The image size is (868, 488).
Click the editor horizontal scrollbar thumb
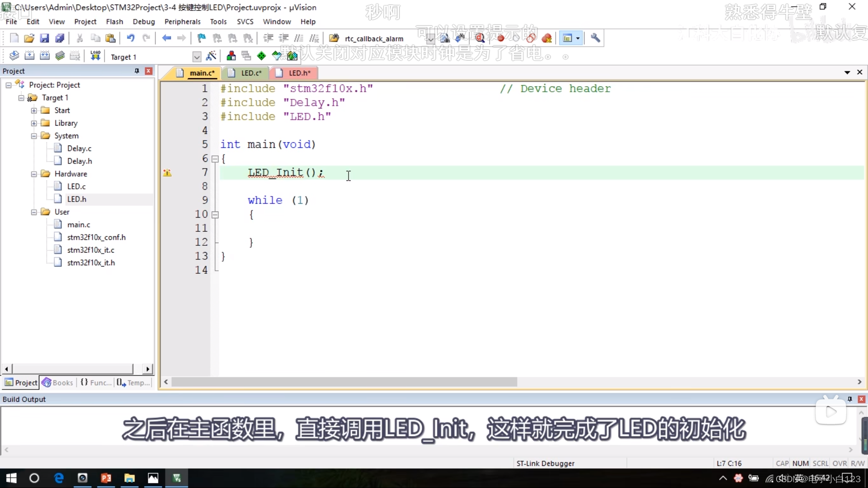pos(344,382)
